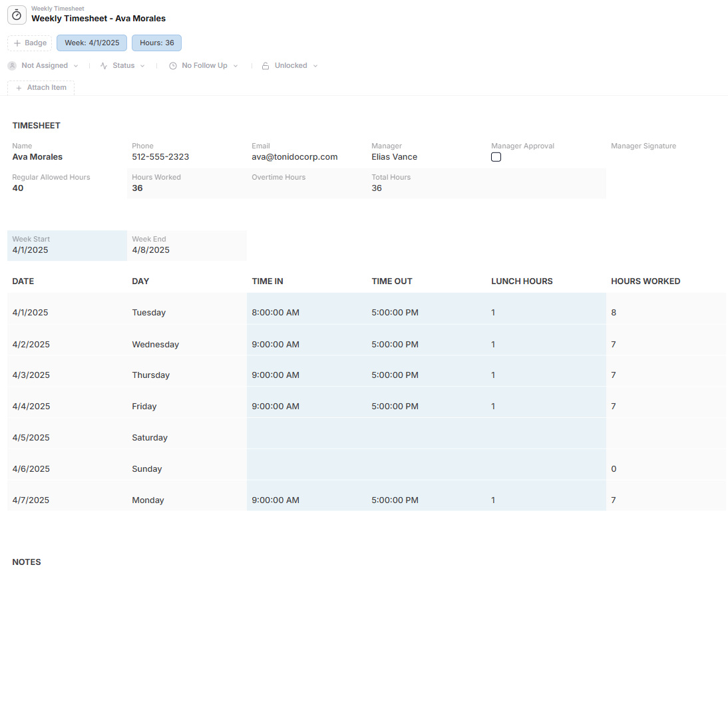Click the Hours: 36 badge
The height and width of the screenshot is (724, 728).
[157, 43]
